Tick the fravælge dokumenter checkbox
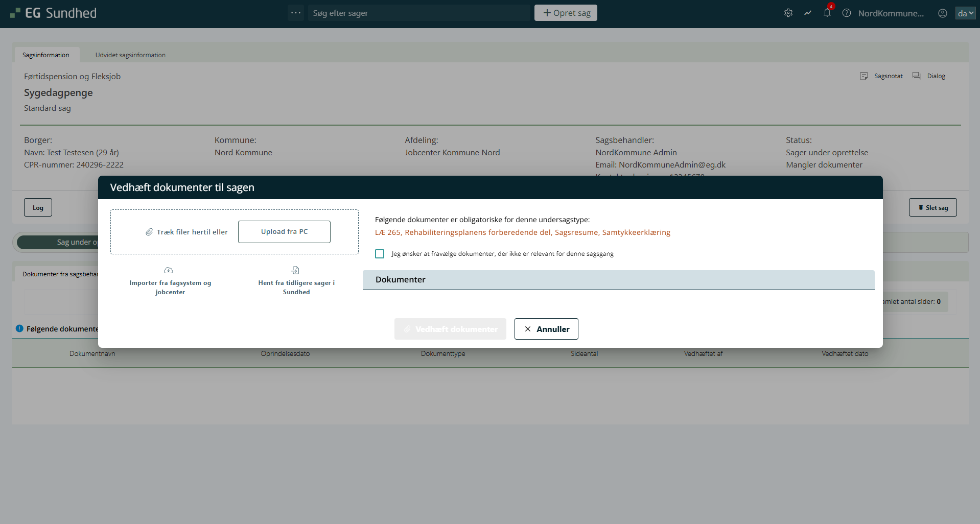Screen dimensions: 980x524 [x=380, y=254]
